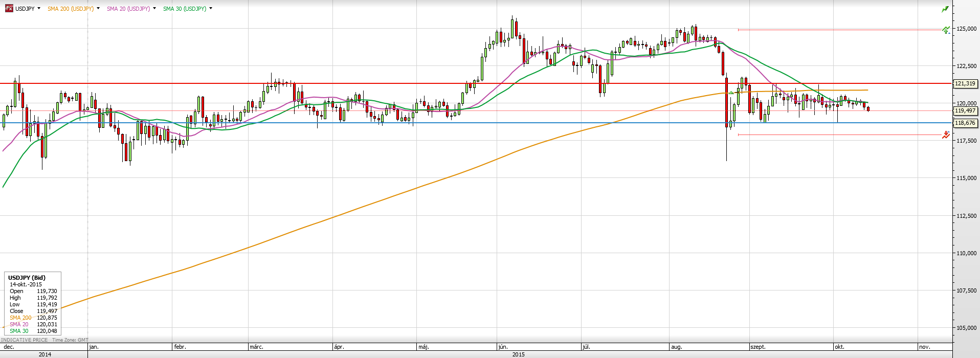The width and height of the screenshot is (980, 358).
Task: Click the current price 119,497 label
Action: point(965,110)
